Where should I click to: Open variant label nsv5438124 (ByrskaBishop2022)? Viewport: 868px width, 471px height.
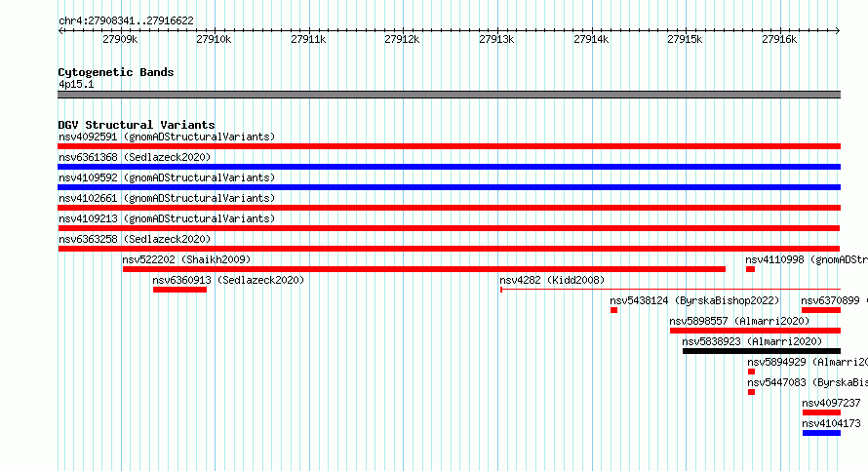(694, 300)
